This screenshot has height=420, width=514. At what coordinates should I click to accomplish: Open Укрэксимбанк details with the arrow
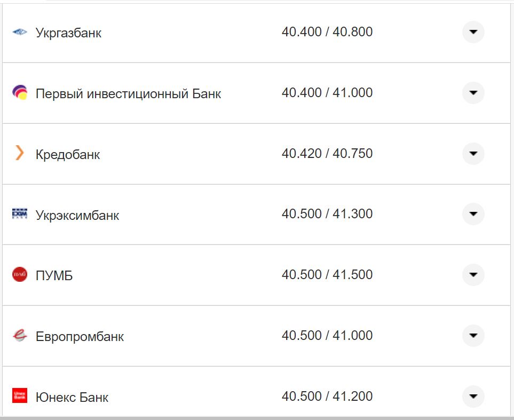click(473, 214)
